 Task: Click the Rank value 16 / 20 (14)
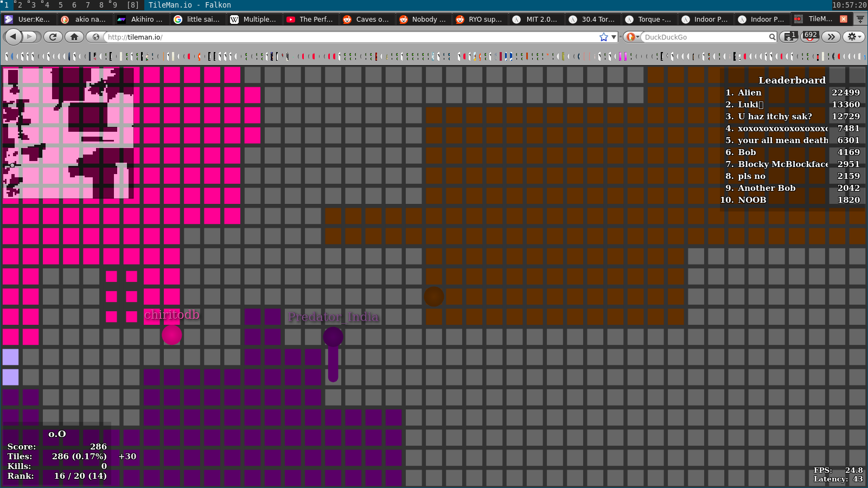pos(80,476)
